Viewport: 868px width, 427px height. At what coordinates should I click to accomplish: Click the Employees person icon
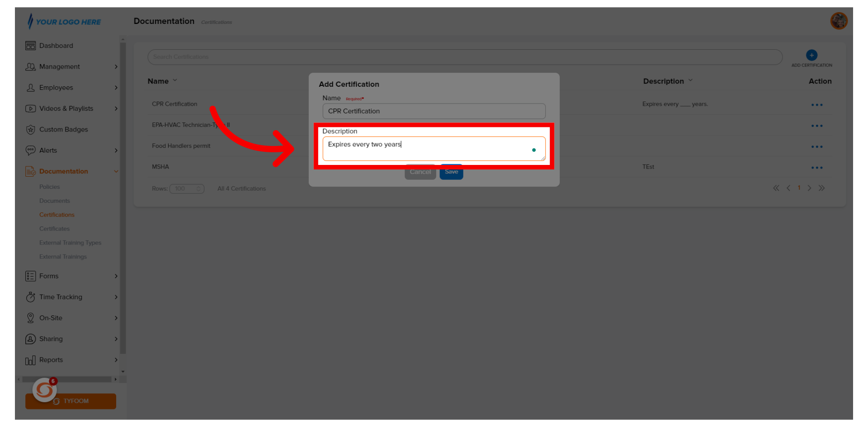point(30,88)
